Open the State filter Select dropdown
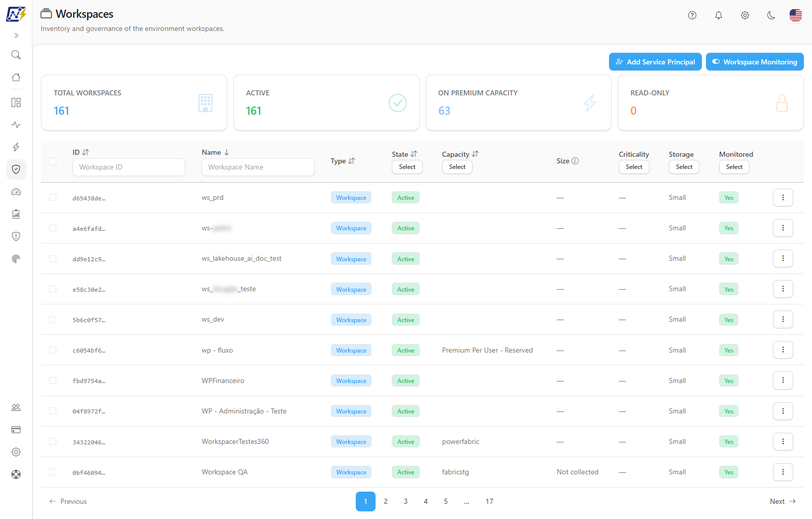The image size is (812, 519). point(407,167)
